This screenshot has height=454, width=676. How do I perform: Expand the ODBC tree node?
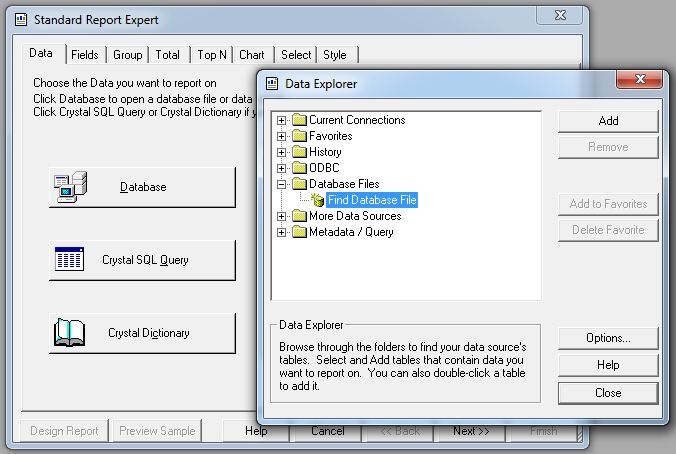pyautogui.click(x=282, y=168)
